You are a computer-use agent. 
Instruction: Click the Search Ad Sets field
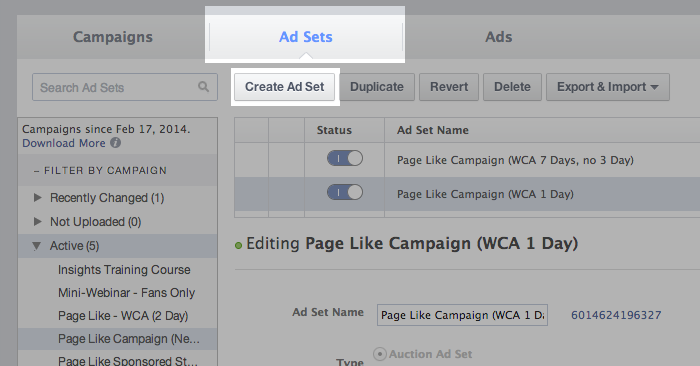[x=125, y=87]
